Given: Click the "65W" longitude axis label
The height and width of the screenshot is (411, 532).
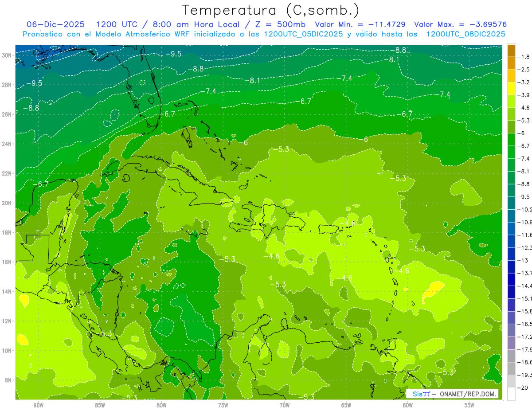Looking at the screenshot, I should [346, 405].
